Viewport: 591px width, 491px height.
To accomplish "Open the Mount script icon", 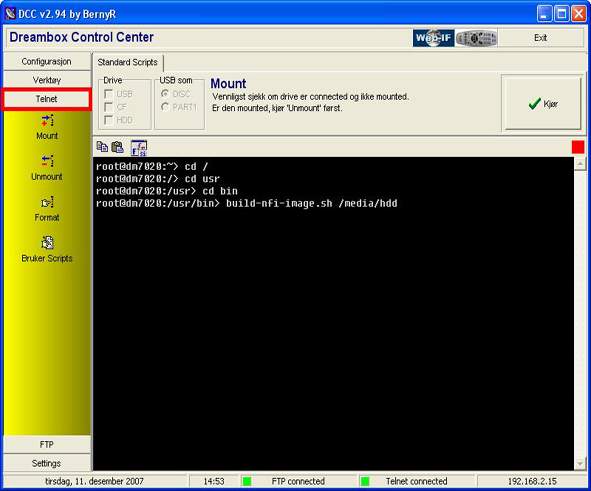I will (47, 121).
